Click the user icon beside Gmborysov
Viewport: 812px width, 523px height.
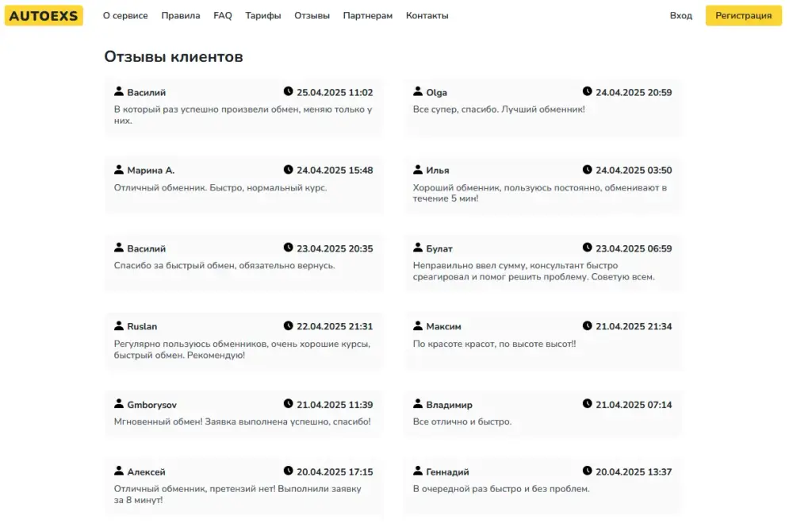[x=119, y=403]
